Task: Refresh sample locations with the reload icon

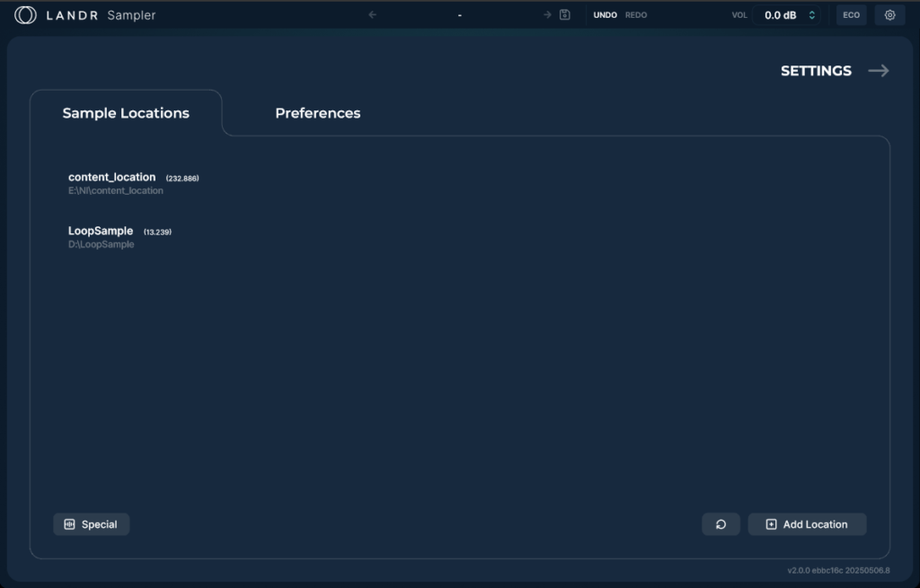Action: click(x=721, y=524)
